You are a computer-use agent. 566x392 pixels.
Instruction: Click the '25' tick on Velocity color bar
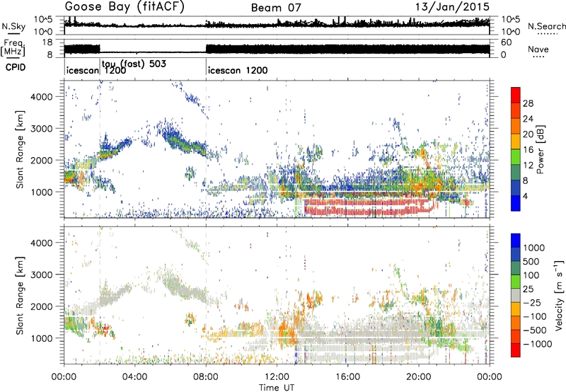pyautogui.click(x=529, y=289)
